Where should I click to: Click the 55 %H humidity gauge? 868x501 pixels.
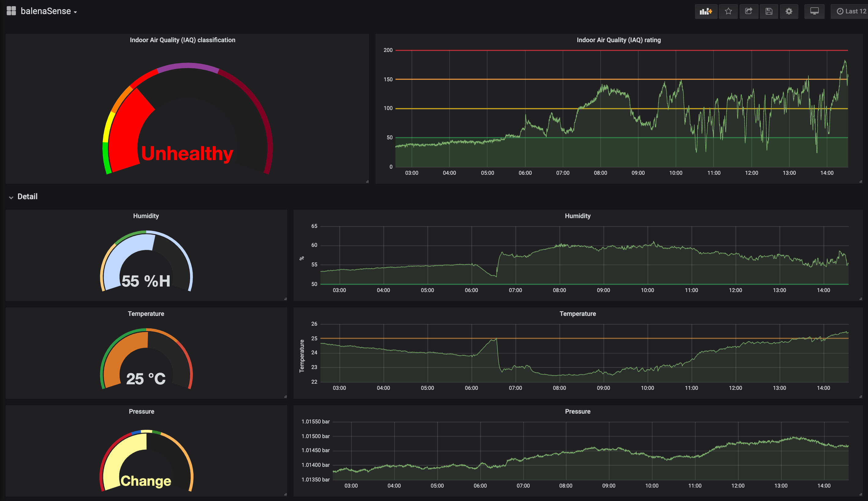tap(146, 281)
